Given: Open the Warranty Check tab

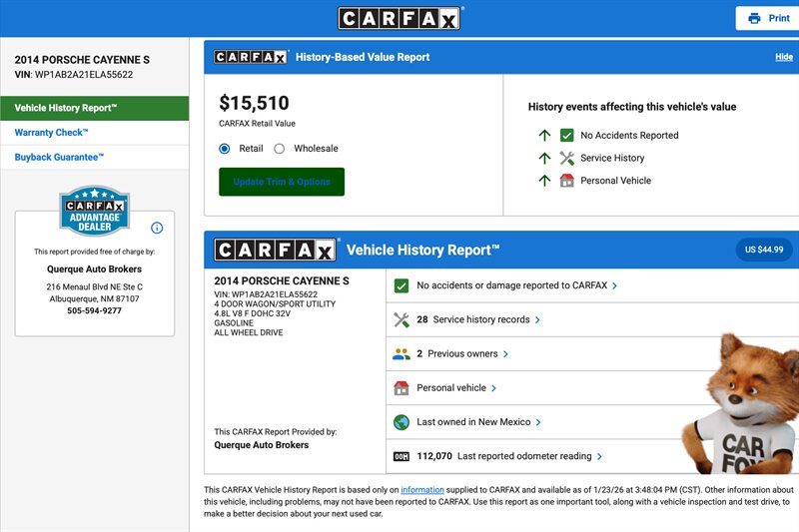Looking at the screenshot, I should click(x=52, y=133).
